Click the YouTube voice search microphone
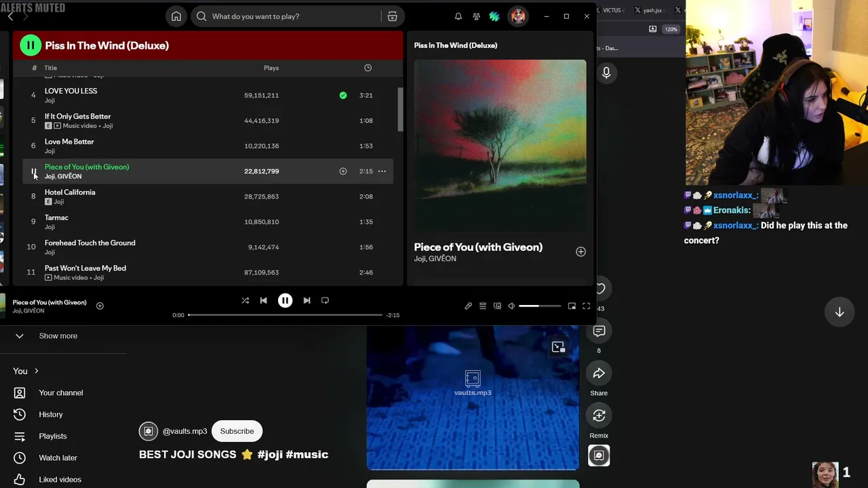Image resolution: width=868 pixels, height=488 pixels. click(x=606, y=73)
